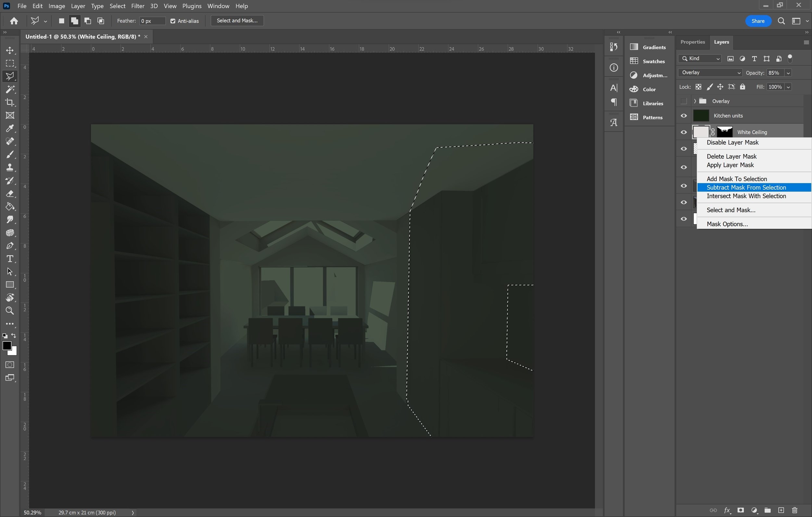Image resolution: width=812 pixels, height=517 pixels.
Task: Toggle Lock image pixels
Action: [x=709, y=87]
